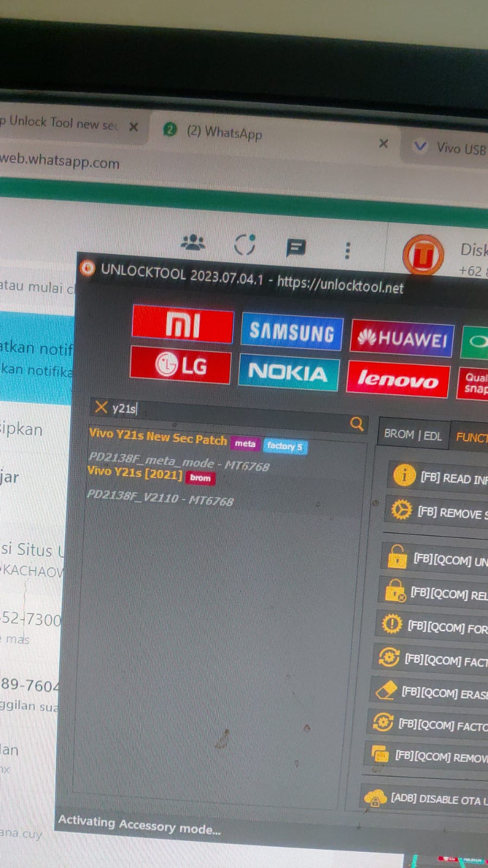Click the [ADB] DISABLE OTA button
This screenshot has height=868, width=488.
(424, 798)
